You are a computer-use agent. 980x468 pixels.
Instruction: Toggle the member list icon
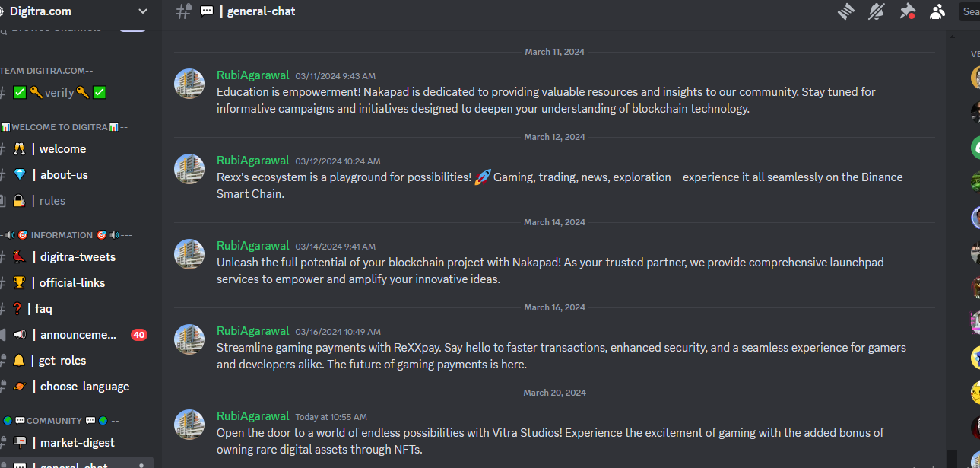[x=937, y=11]
